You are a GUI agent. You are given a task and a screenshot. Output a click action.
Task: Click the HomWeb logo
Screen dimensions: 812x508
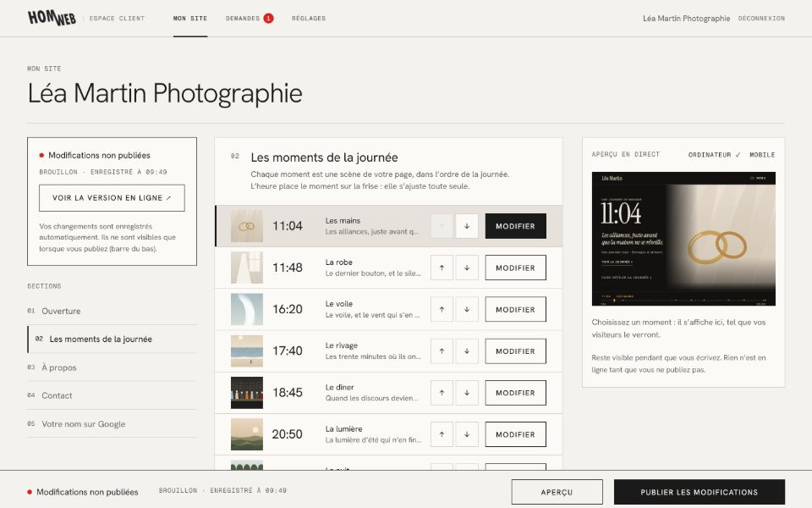pyautogui.click(x=52, y=18)
